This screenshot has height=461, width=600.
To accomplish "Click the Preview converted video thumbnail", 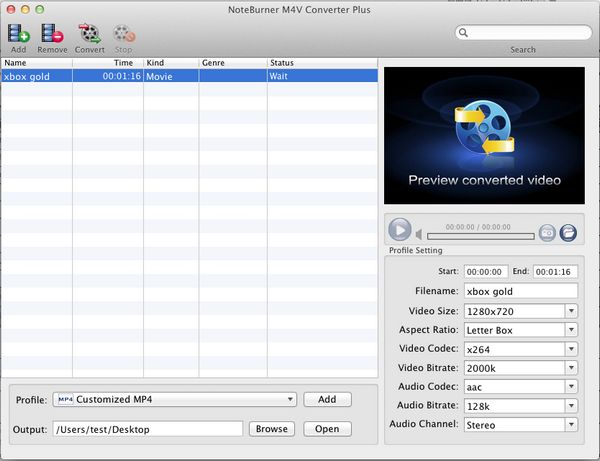I will coord(484,135).
